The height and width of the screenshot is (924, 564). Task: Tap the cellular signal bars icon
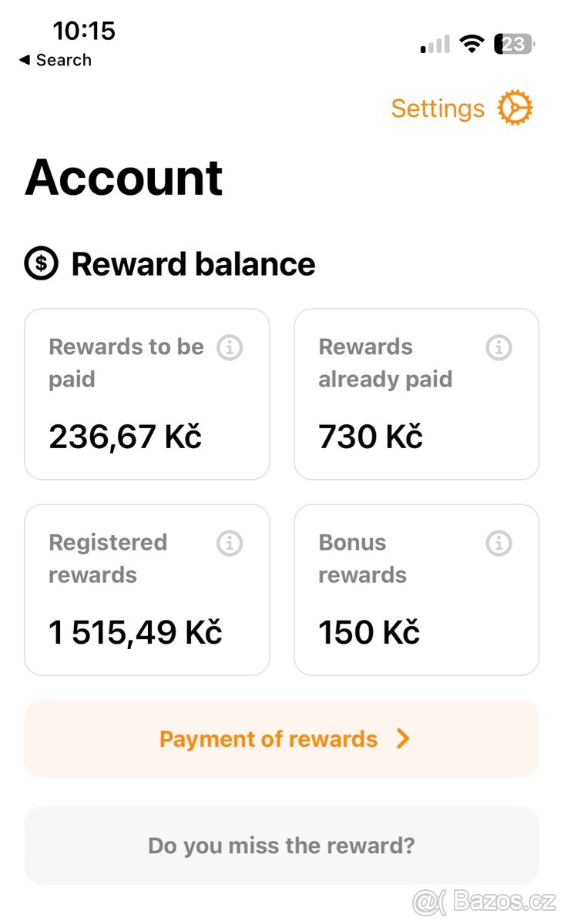[435, 45]
